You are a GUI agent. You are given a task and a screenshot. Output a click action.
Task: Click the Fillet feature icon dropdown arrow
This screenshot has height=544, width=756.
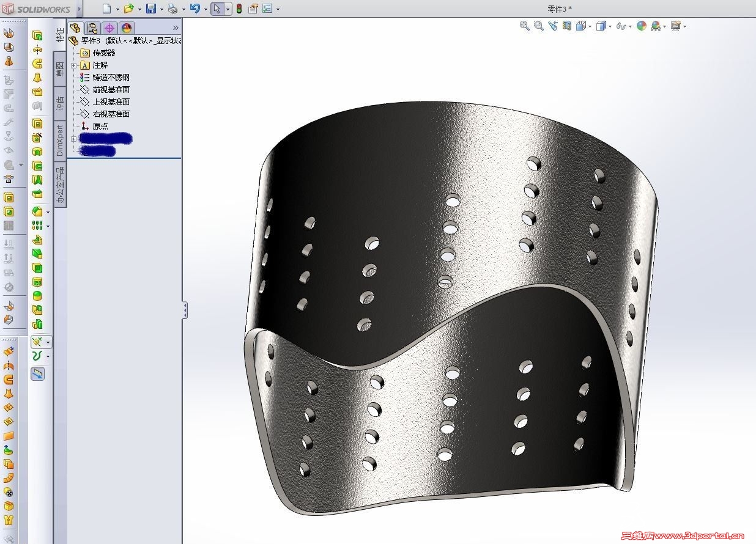[x=48, y=212]
